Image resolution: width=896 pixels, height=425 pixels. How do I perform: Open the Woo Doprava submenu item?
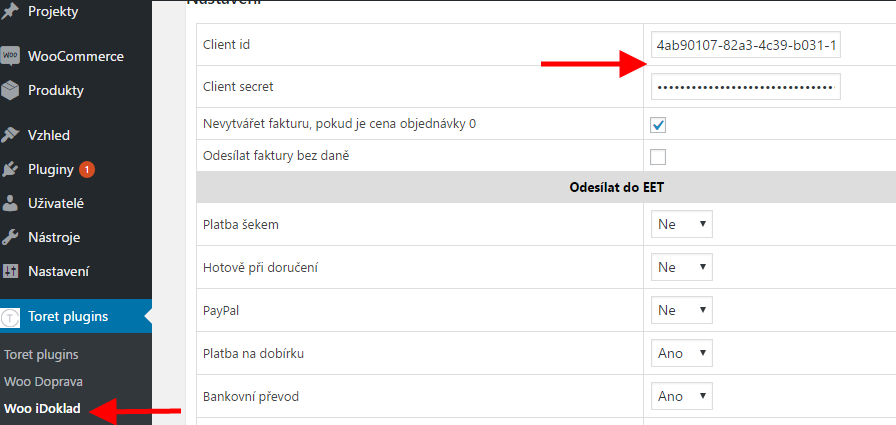pyautogui.click(x=43, y=382)
